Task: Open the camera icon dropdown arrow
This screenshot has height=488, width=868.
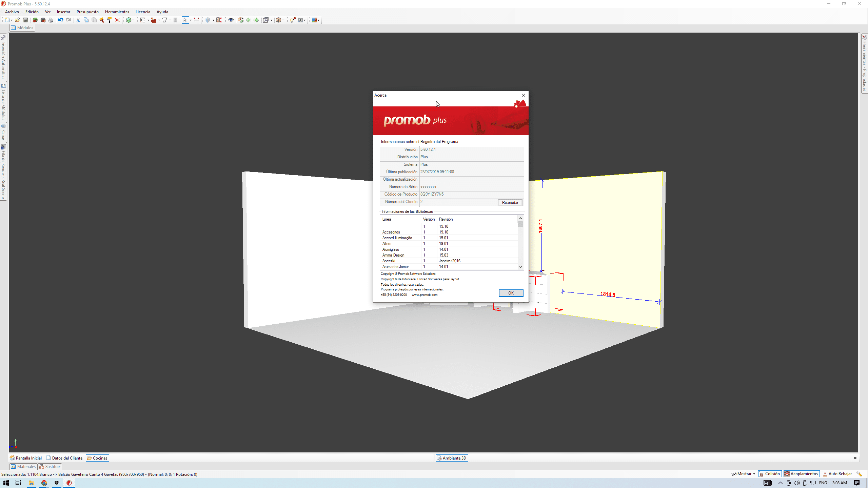Action: [305, 20]
